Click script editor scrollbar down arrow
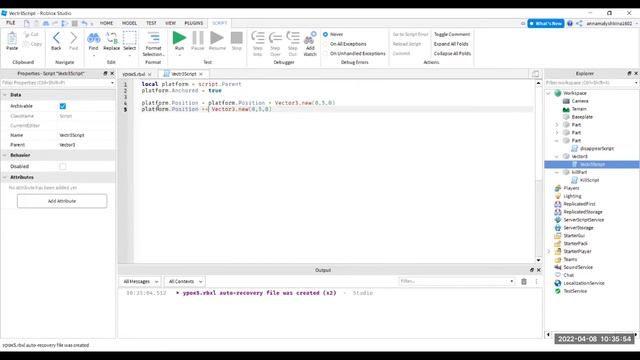This screenshot has height=360, width=640. 538,260
